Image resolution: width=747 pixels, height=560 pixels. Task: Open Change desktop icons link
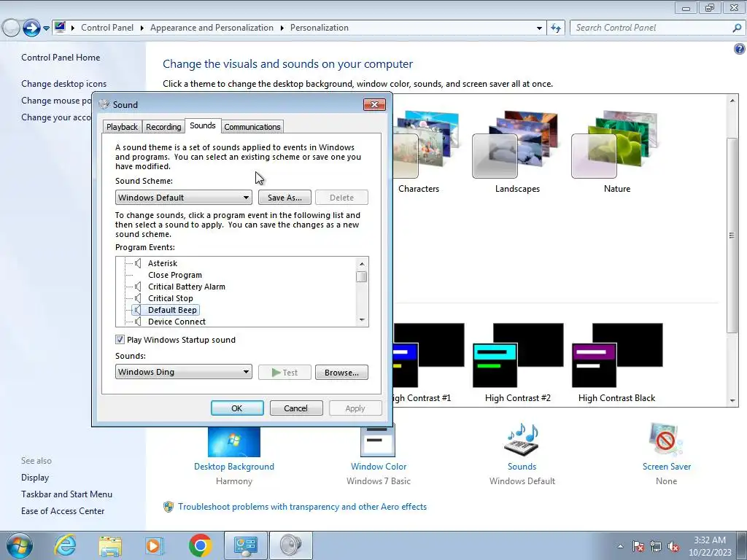pos(64,84)
